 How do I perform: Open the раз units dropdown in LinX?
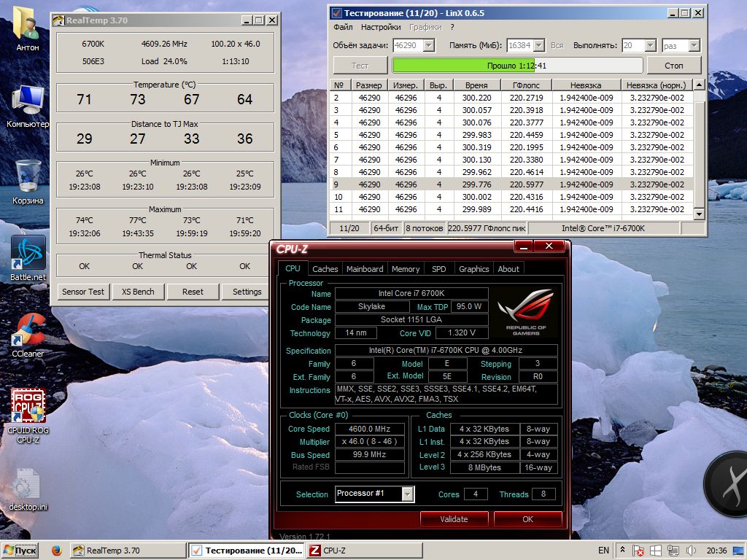coord(694,45)
